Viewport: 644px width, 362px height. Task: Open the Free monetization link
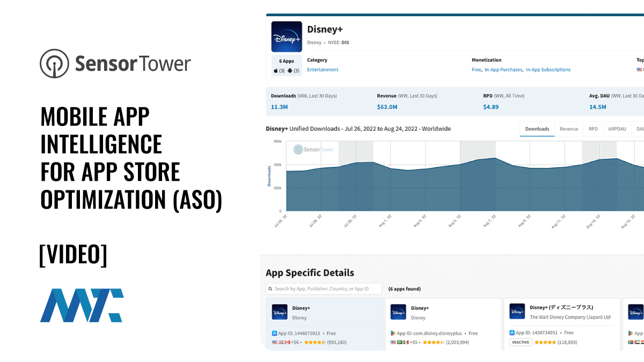(x=477, y=70)
